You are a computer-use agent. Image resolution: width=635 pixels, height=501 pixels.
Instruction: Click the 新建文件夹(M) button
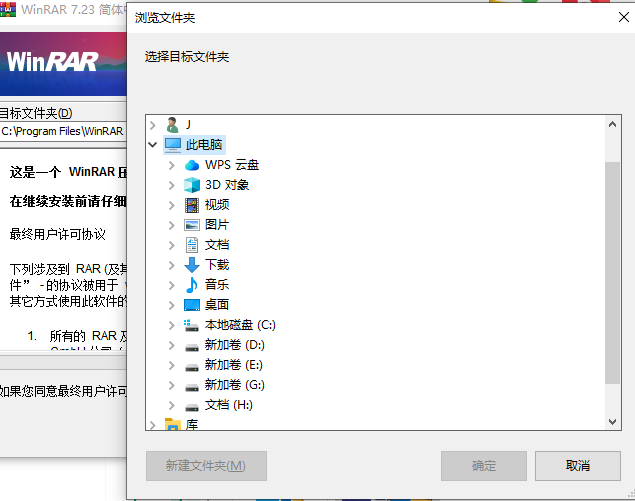(206, 466)
